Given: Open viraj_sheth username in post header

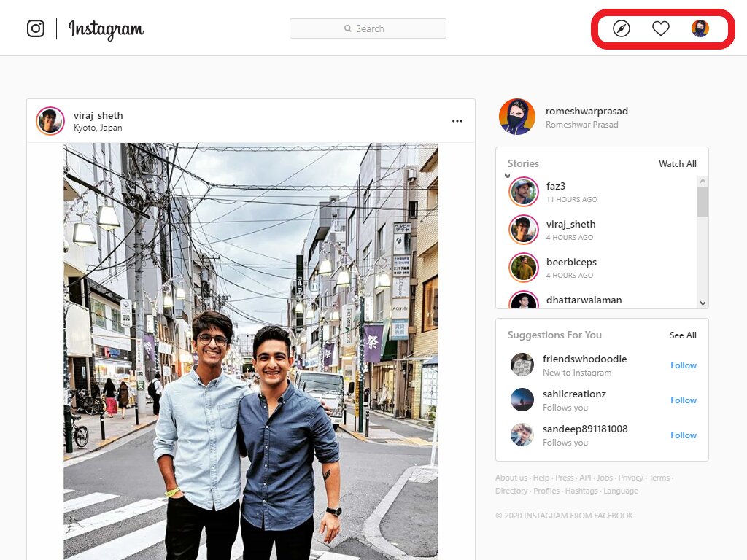Looking at the screenshot, I should 98,115.
